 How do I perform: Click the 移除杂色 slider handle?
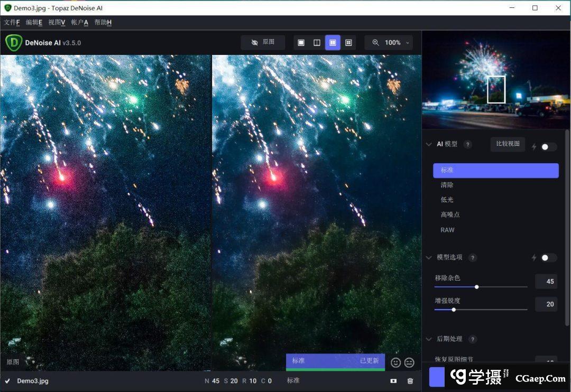pos(477,287)
